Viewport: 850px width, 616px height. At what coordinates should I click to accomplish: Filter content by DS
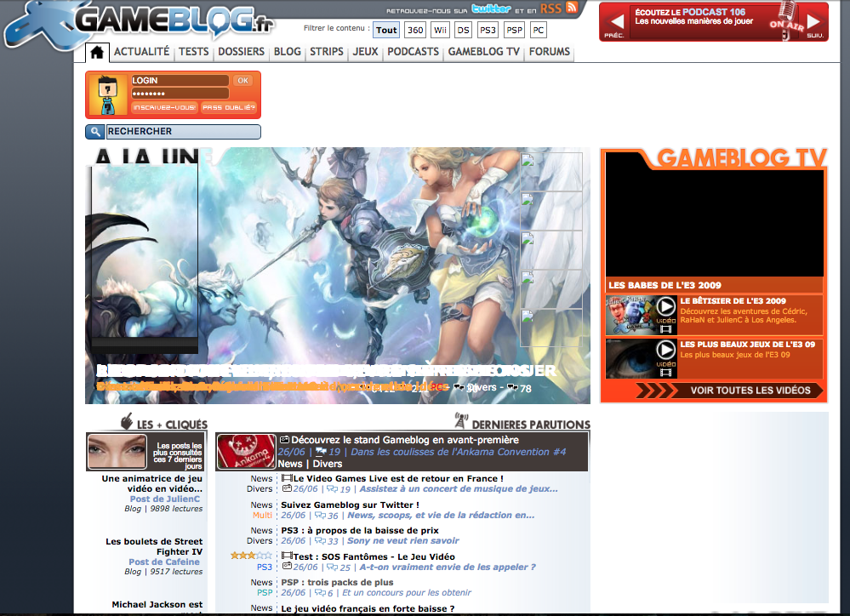tap(463, 31)
